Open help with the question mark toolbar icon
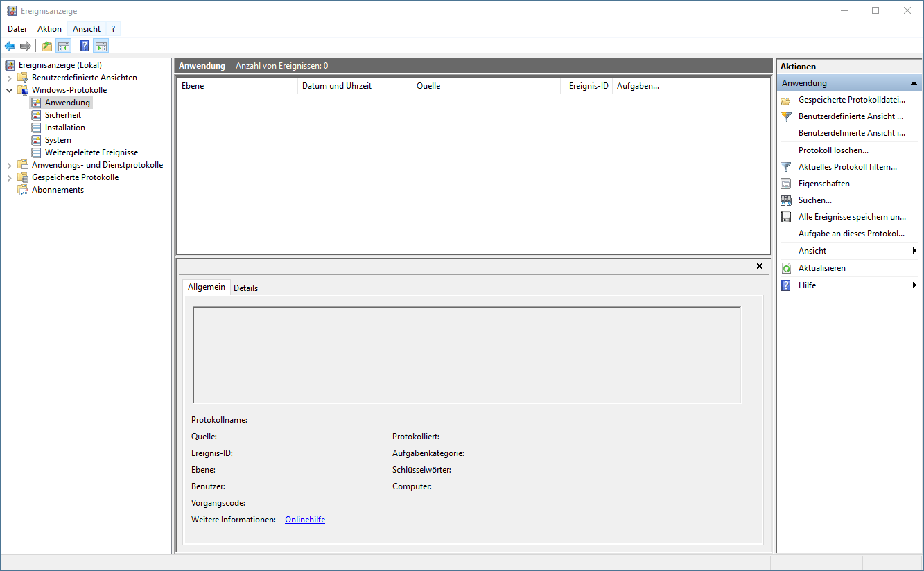 click(83, 45)
